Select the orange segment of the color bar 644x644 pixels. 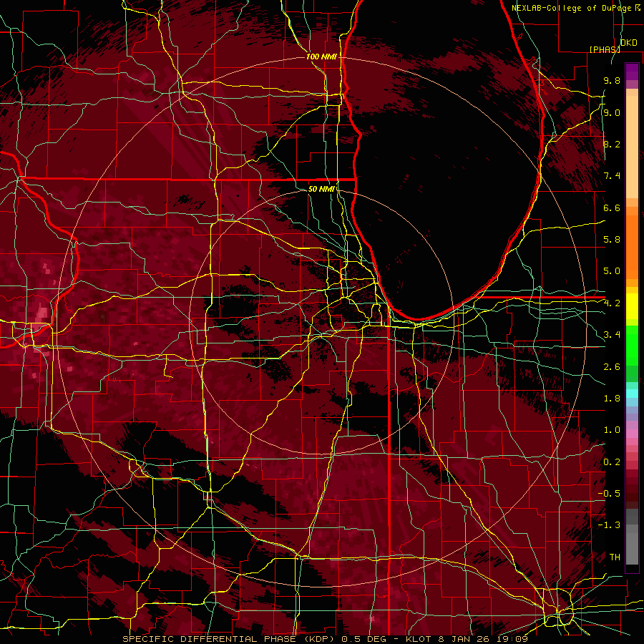click(632, 246)
